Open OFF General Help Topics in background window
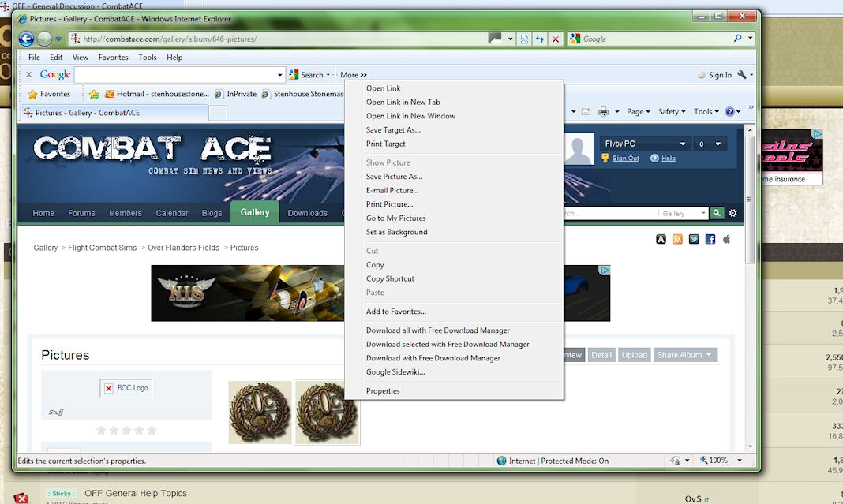 coord(136,493)
